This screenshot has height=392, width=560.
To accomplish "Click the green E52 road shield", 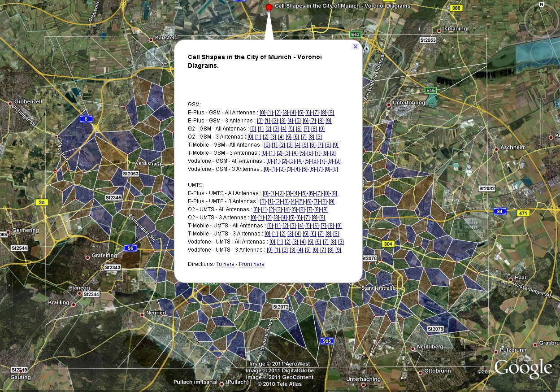I will coord(355,34).
